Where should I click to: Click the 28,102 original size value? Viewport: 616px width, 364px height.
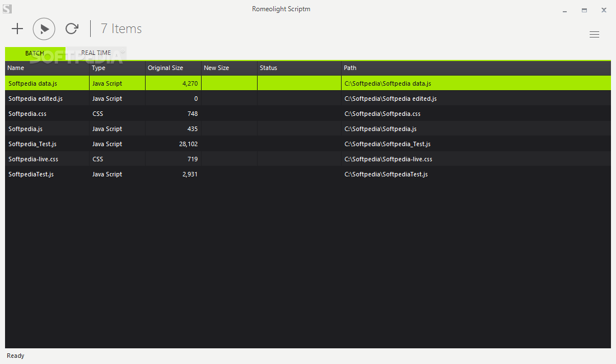pyautogui.click(x=189, y=144)
